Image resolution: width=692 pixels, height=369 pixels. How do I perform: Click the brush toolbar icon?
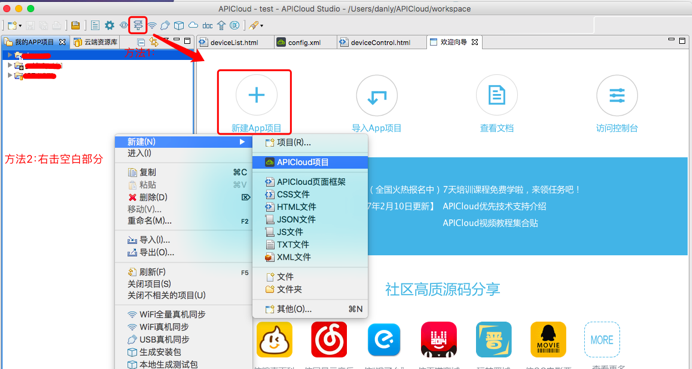click(x=253, y=26)
